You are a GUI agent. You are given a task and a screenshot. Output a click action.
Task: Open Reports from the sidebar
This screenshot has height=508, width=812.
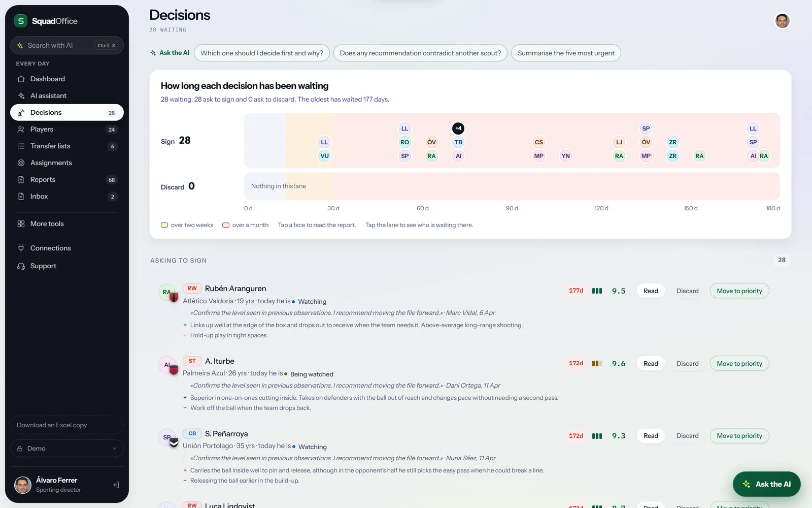[67, 179]
